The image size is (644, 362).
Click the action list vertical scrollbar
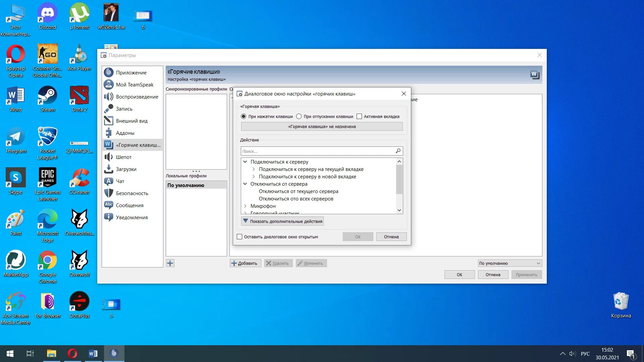(399, 179)
